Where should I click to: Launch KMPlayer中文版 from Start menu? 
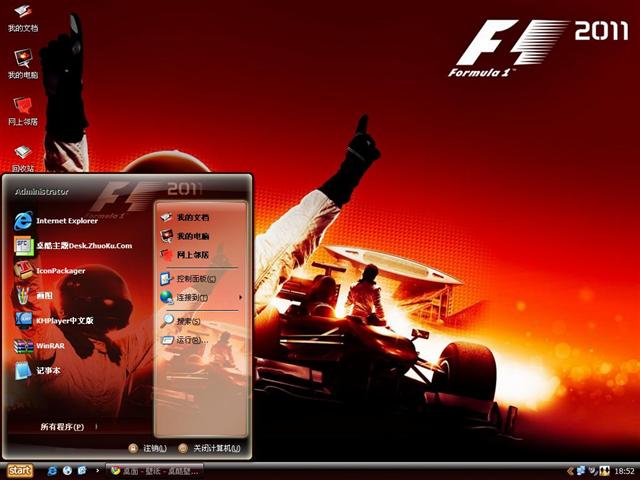(53, 320)
